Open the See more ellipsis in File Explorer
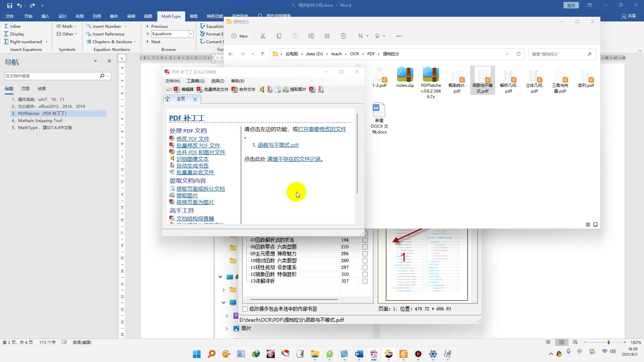Image resolution: width=644 pixels, height=362 pixels. (399, 36)
